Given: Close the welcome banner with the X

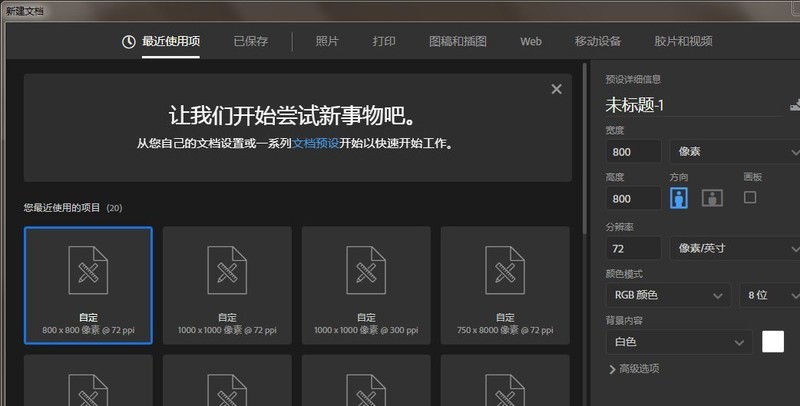Looking at the screenshot, I should [556, 89].
